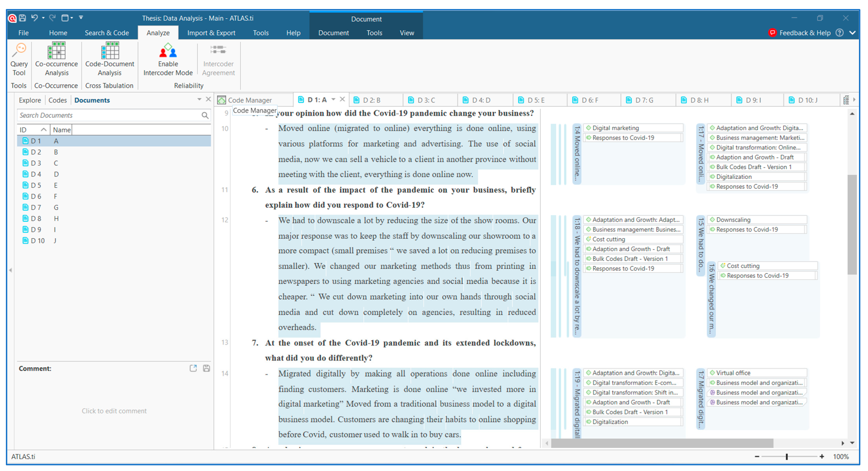The image size is (868, 471).
Task: Click search magnifier in Documents panel
Action: 205,116
